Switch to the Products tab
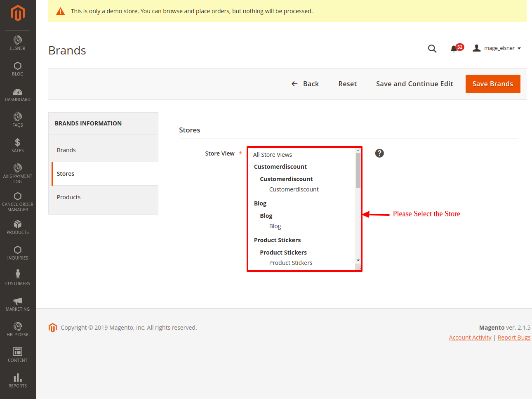Viewport: 532px width, 399px height. [69, 197]
